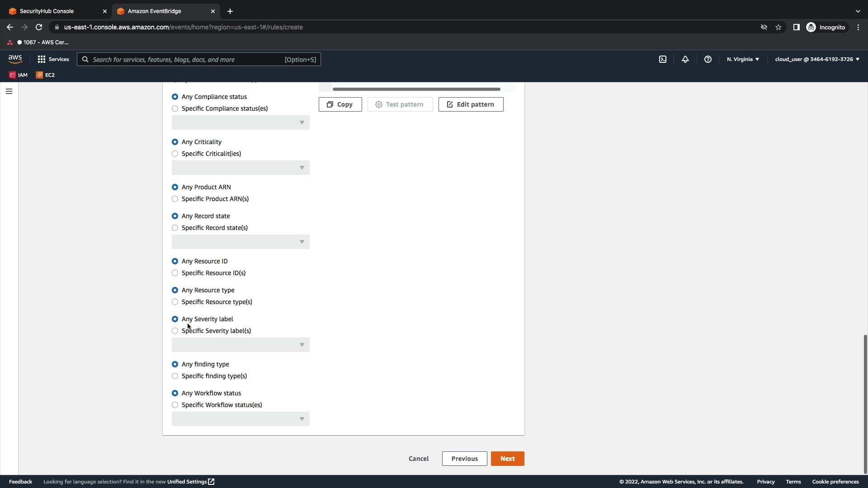Open the IAM favorite shortcut
Viewport: 868px width, 488px height.
pos(19,75)
